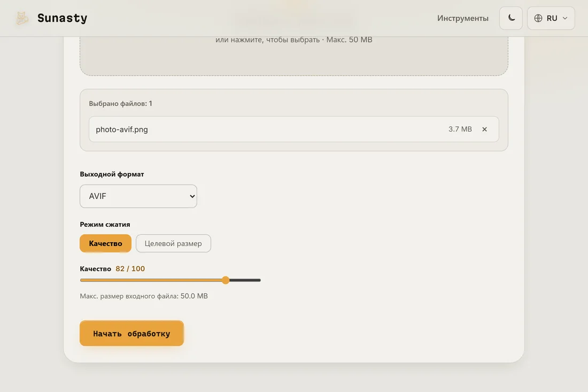Open the Инструменты menu
This screenshot has width=588, height=392.
tap(463, 18)
